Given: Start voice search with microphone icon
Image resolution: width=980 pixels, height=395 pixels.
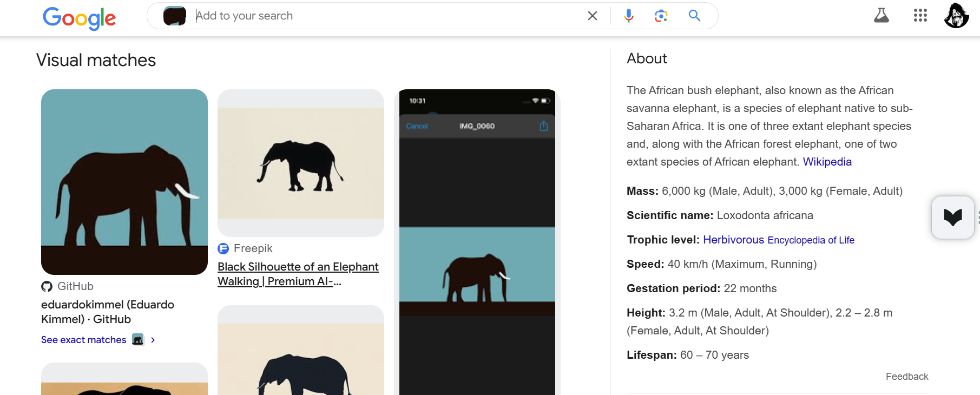Looking at the screenshot, I should (x=628, y=16).
